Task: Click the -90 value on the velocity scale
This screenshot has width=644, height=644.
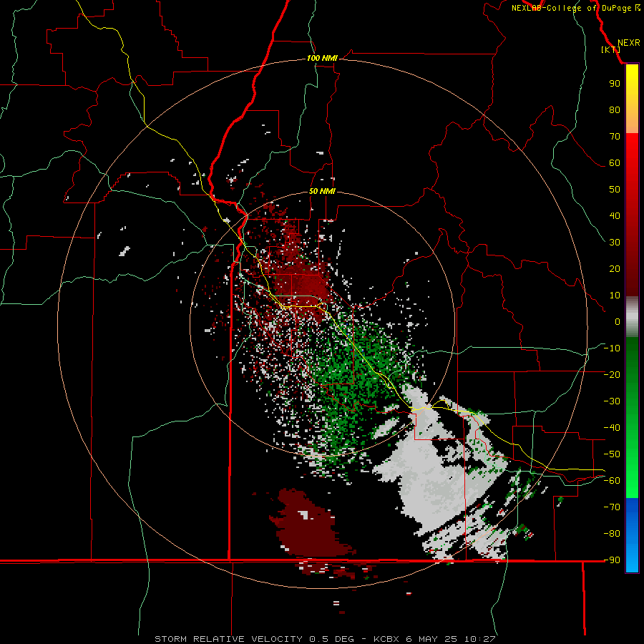Action: [x=612, y=560]
